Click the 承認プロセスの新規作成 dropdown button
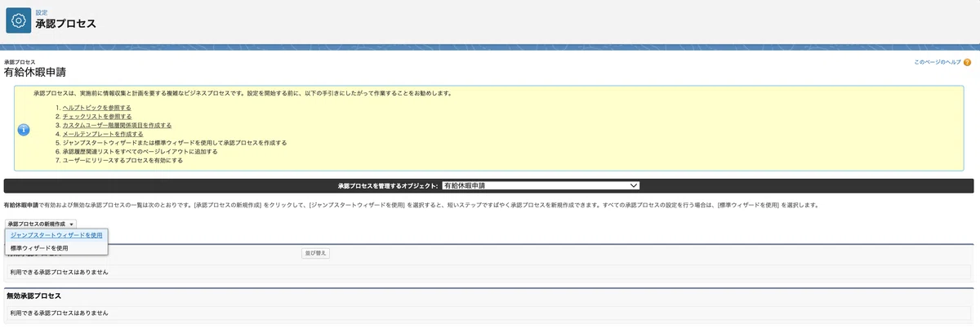This screenshot has height=329, width=980. [42, 224]
